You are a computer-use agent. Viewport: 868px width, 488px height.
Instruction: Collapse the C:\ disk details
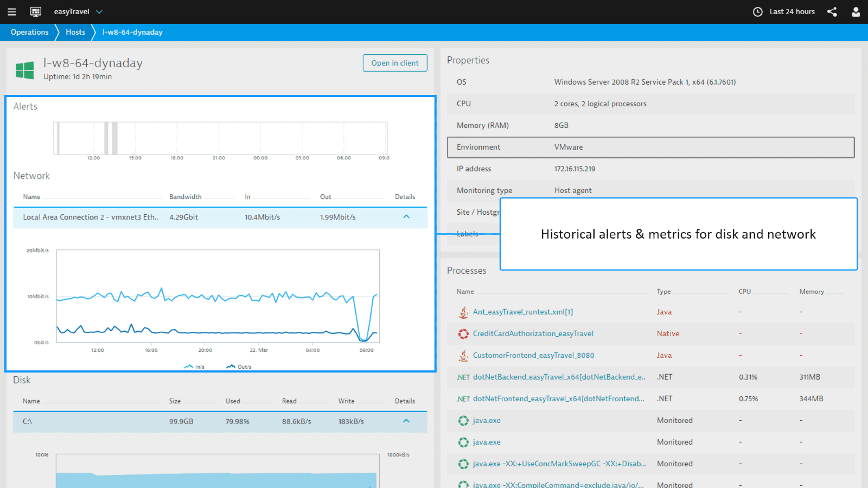click(406, 421)
